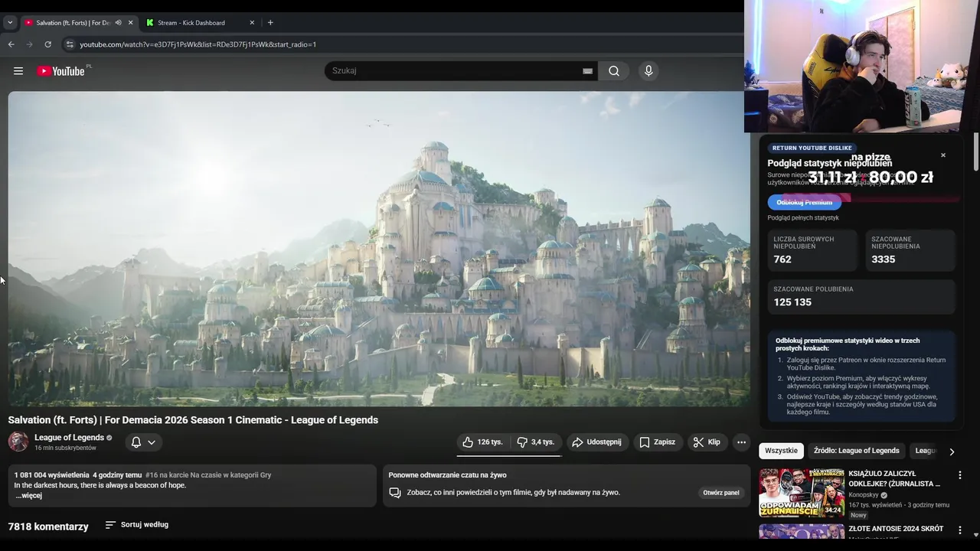Reload the page in browser toolbar

[x=47, y=44]
